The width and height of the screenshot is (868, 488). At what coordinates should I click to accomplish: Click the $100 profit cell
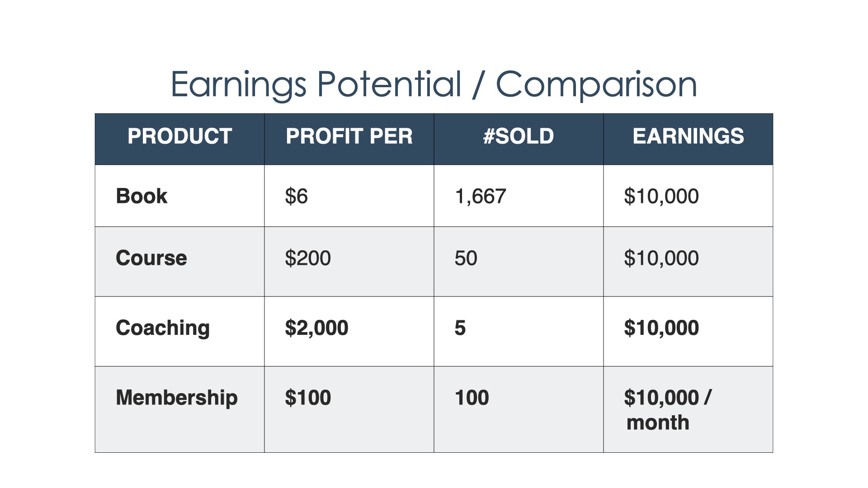click(x=349, y=409)
